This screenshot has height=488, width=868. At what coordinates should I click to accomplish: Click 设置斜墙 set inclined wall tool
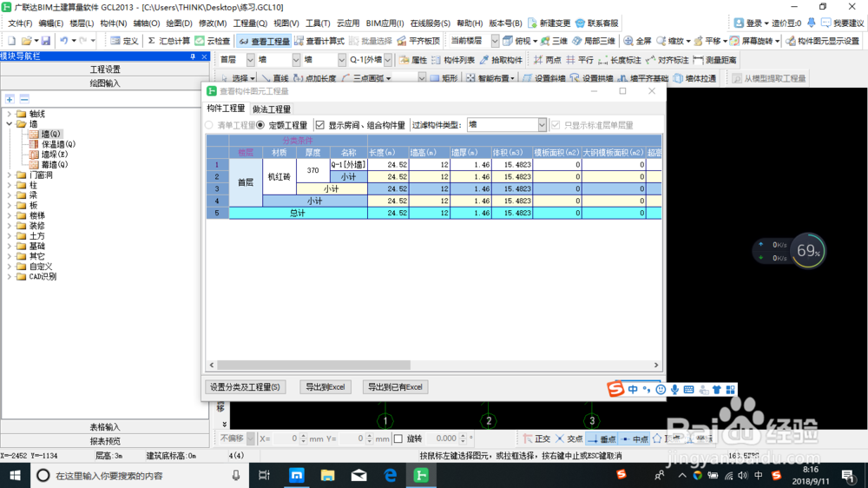tap(544, 79)
